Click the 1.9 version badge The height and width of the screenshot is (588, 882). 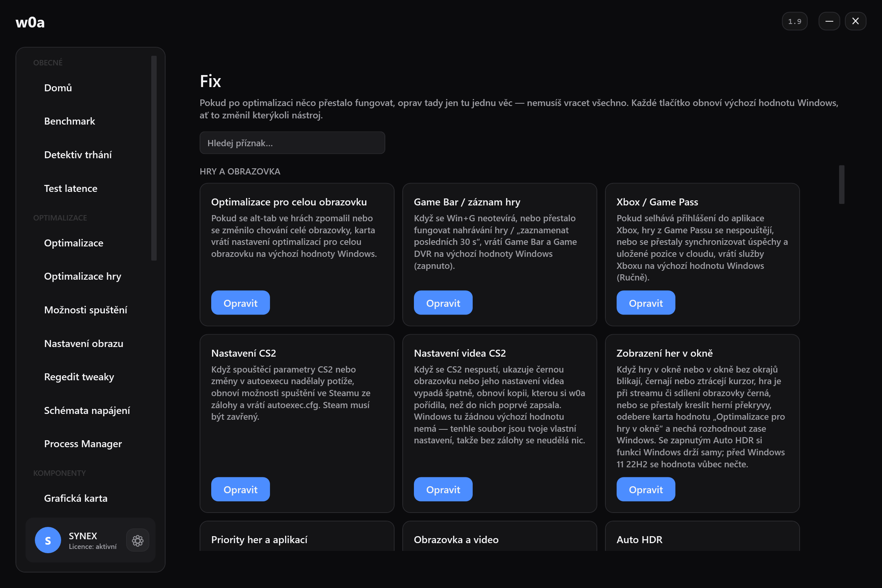(x=795, y=21)
